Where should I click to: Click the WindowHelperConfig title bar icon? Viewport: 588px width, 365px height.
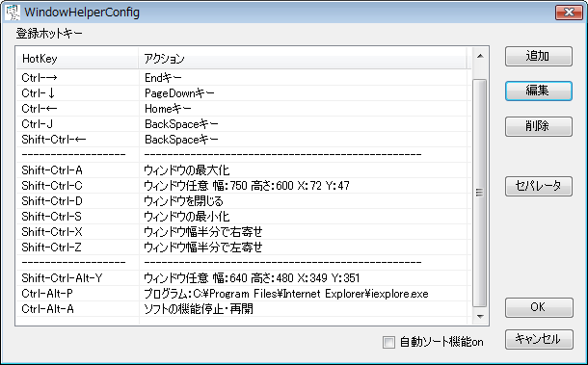[13, 13]
